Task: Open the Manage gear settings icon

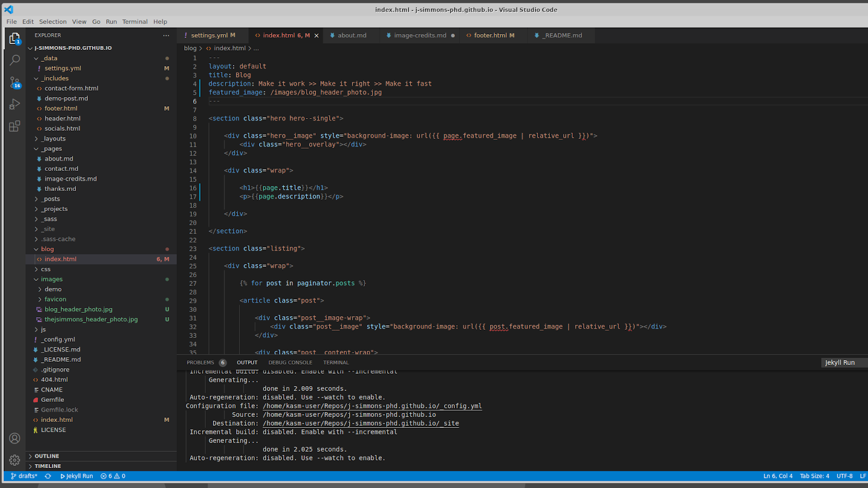Action: pos(15,460)
